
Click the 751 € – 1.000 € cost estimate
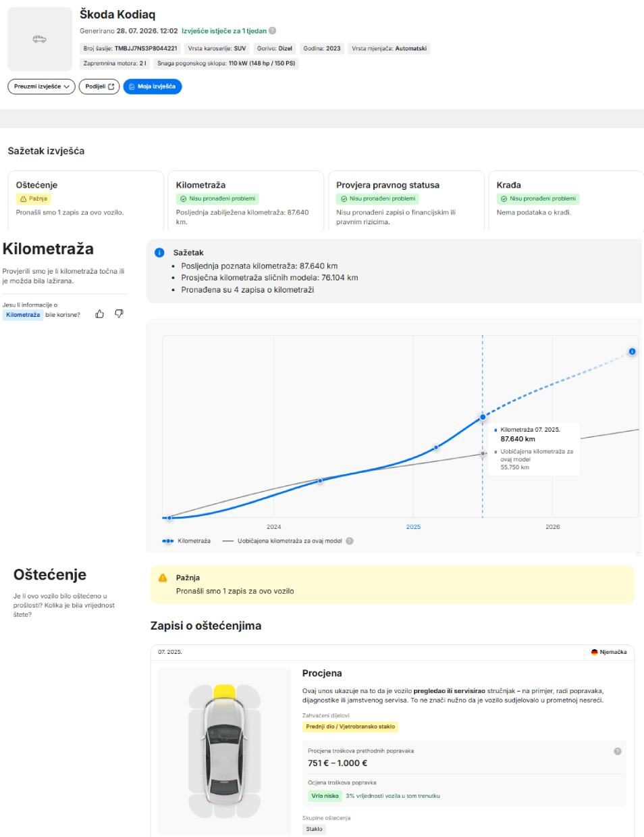[338, 763]
